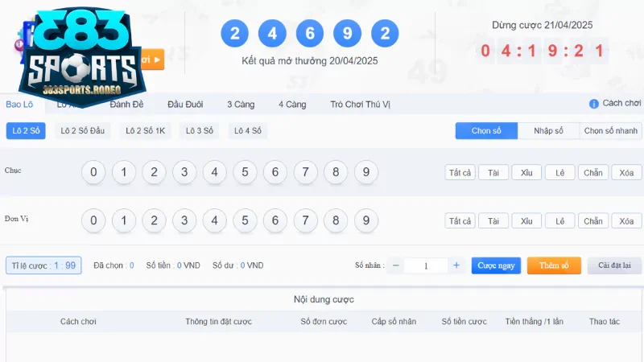Choose the Lô 3 Số bet type

[200, 130]
